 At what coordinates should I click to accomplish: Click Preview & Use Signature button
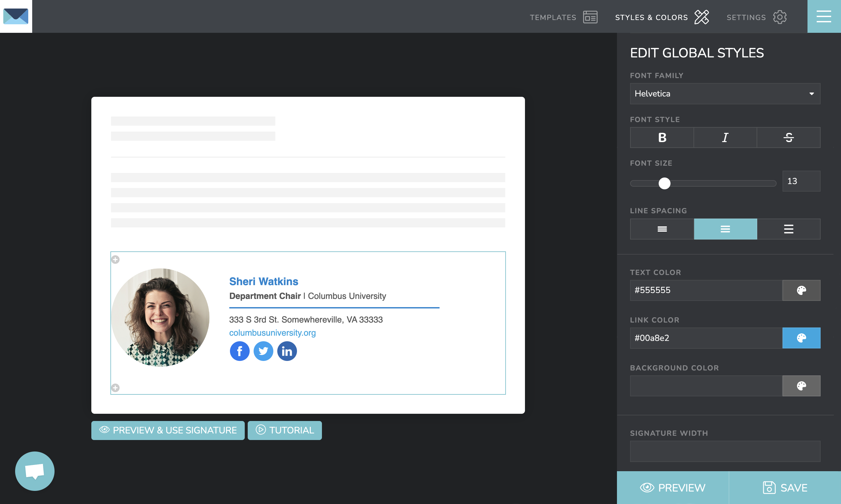168,430
